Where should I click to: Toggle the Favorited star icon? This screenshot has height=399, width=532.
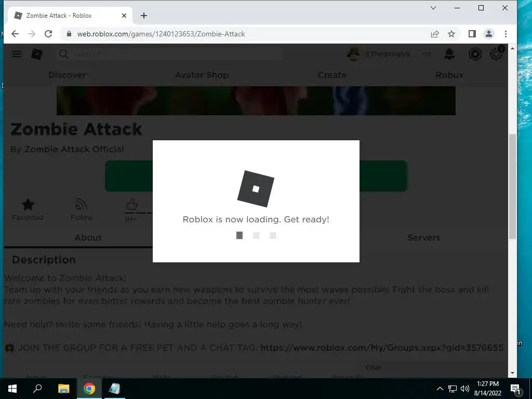coord(28,204)
